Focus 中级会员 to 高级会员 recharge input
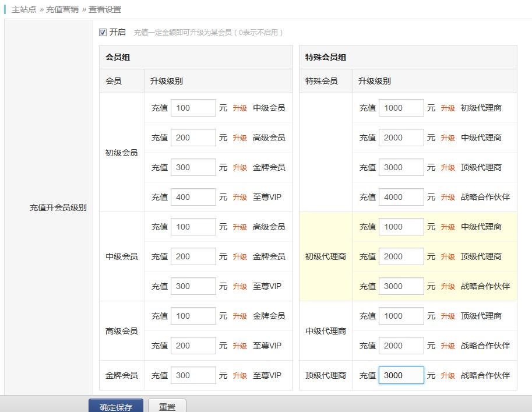Viewport: 532px width, 412px height. click(193, 227)
